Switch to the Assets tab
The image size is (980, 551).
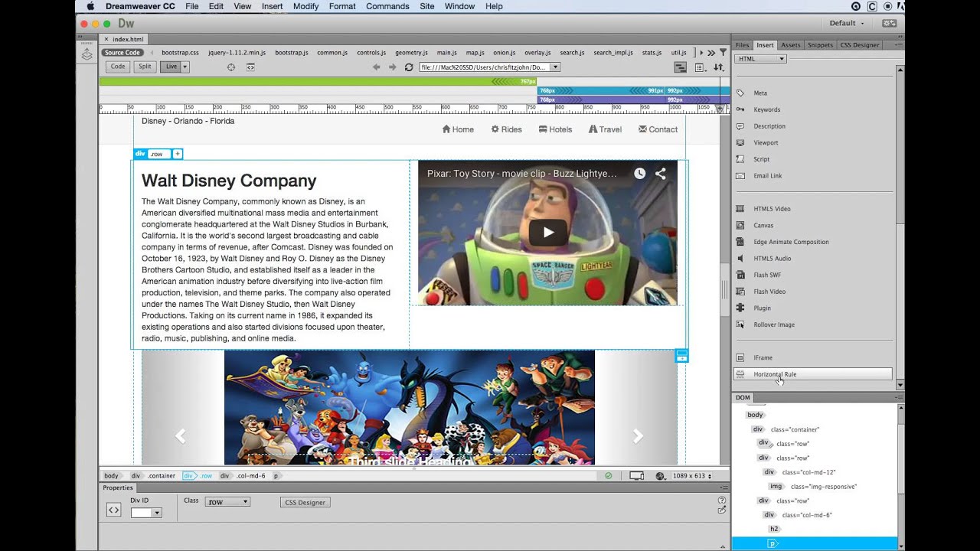[790, 45]
